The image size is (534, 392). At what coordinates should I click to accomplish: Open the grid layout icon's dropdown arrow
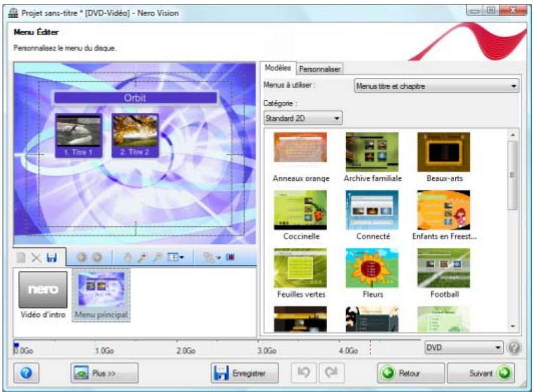[182, 258]
